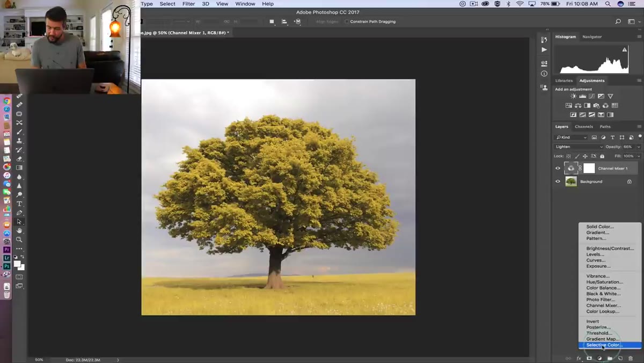
Task: Click the search magnifier in the options bar
Action: coord(618,21)
